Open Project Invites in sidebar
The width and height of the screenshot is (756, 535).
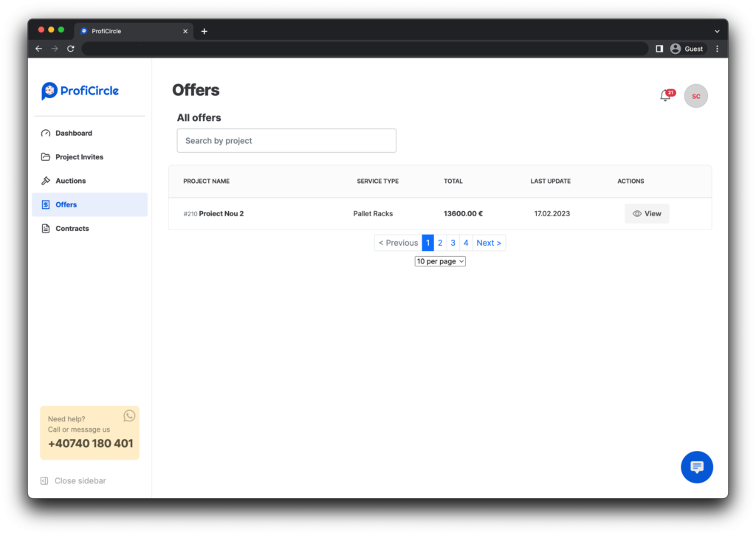tap(89, 156)
